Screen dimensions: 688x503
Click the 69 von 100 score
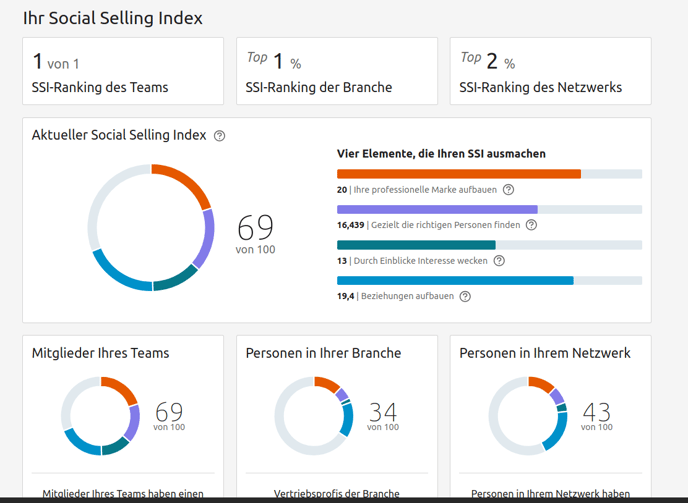(255, 233)
